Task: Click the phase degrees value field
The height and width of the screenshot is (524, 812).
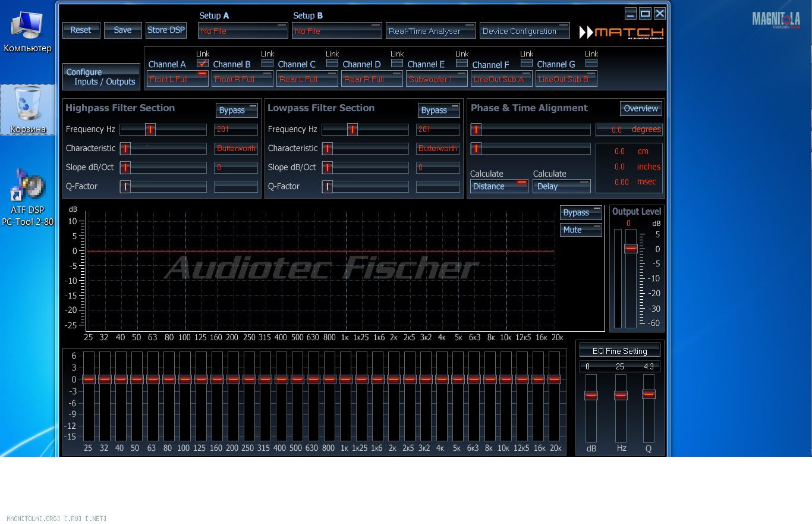Action: pos(628,129)
